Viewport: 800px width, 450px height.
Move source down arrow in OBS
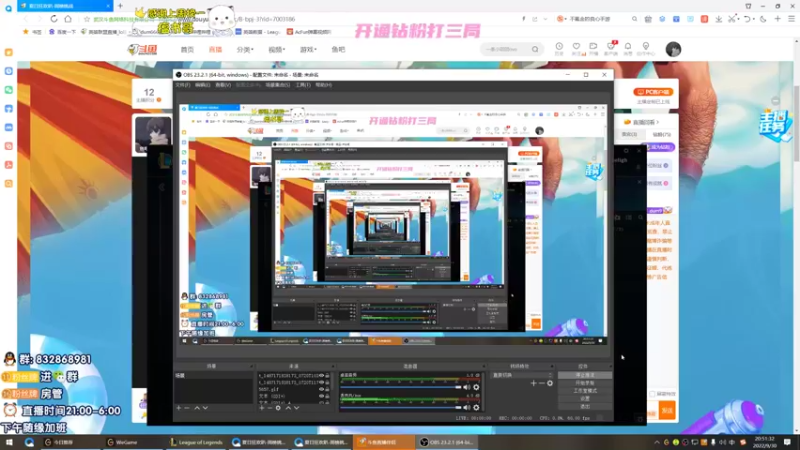point(296,408)
